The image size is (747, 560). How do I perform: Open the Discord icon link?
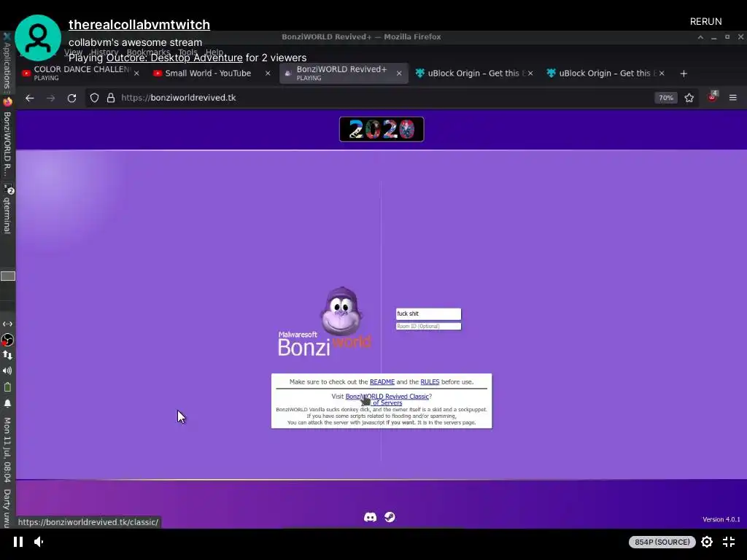point(370,517)
